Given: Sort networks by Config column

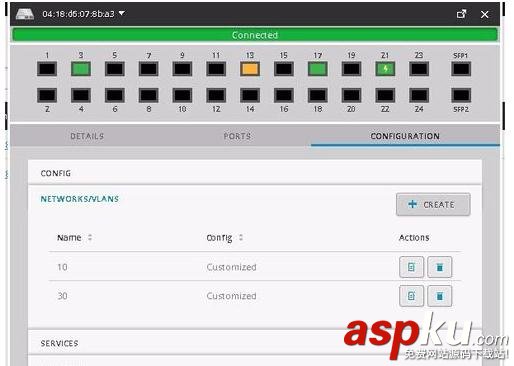Looking at the screenshot, I should 224,238.
